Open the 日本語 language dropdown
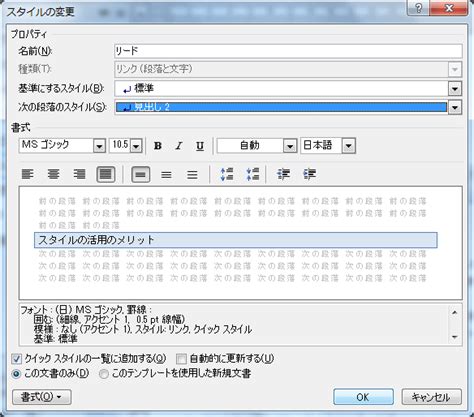The image size is (474, 417). pos(349,146)
